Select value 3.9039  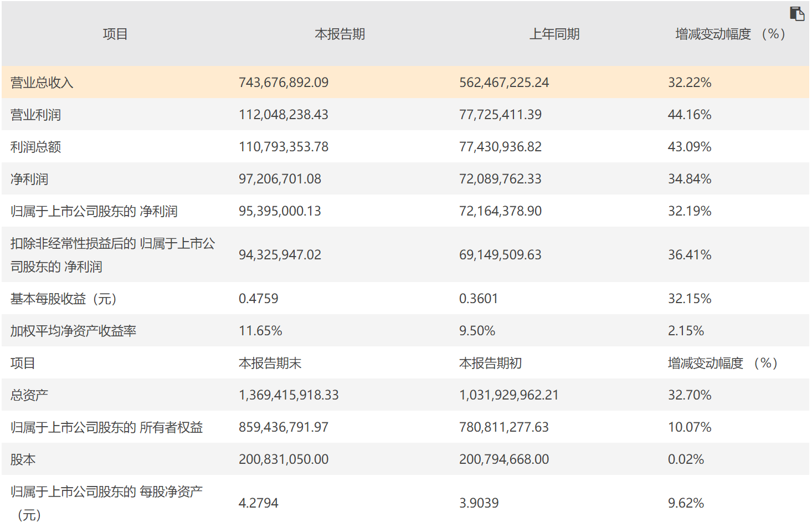pyautogui.click(x=479, y=503)
